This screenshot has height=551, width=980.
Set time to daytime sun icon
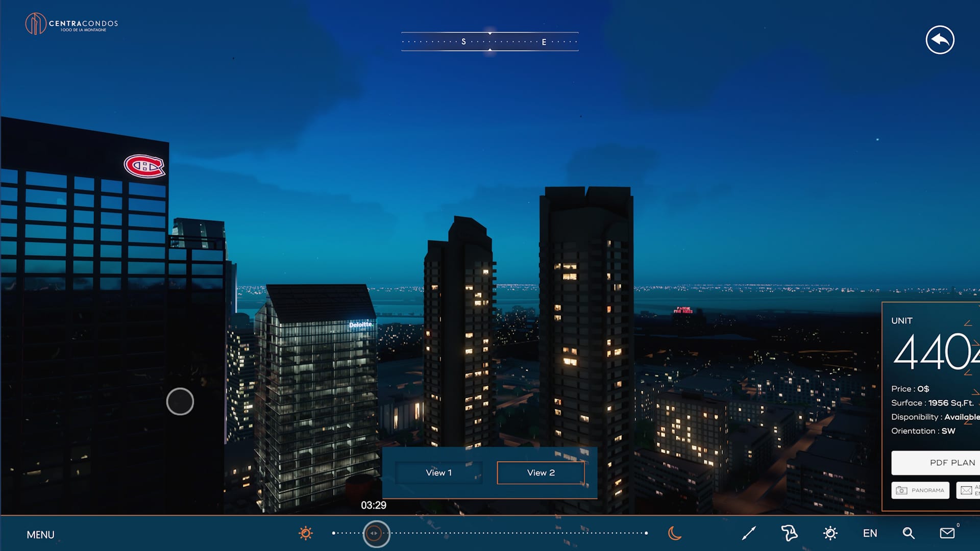tap(306, 533)
